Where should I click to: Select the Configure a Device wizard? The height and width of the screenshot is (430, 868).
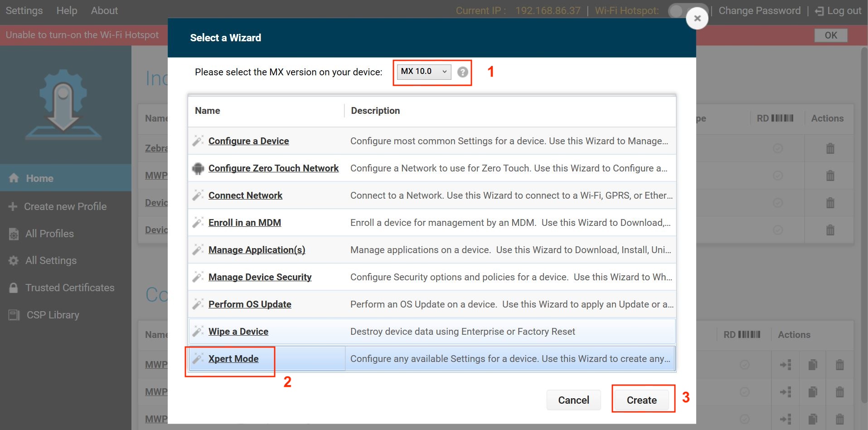248,141
